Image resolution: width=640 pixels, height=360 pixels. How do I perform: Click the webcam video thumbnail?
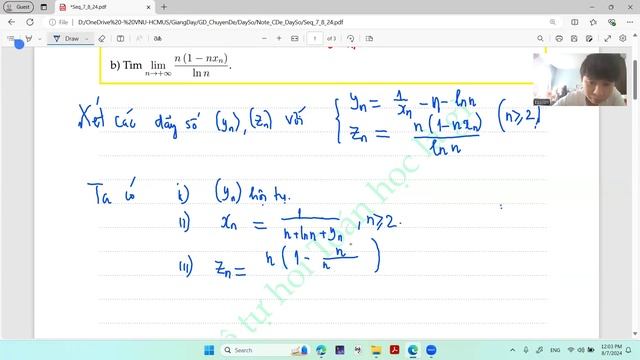pyautogui.click(x=580, y=79)
